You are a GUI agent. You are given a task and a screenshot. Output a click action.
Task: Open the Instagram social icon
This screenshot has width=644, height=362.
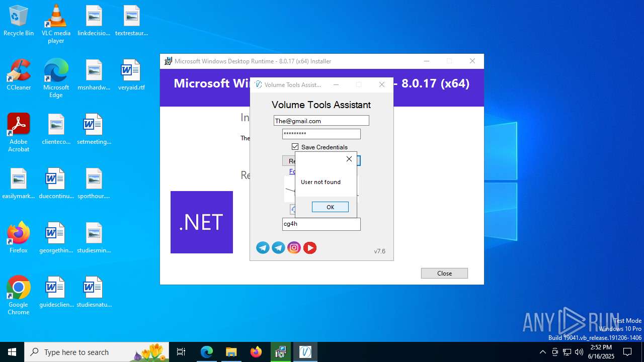click(294, 247)
